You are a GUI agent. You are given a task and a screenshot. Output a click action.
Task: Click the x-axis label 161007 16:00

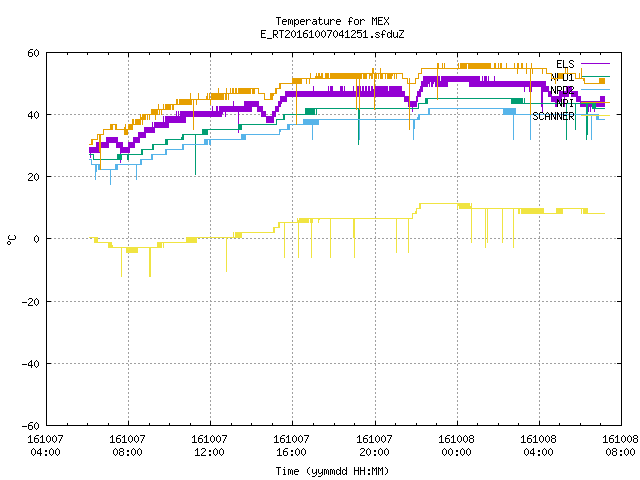(291, 445)
